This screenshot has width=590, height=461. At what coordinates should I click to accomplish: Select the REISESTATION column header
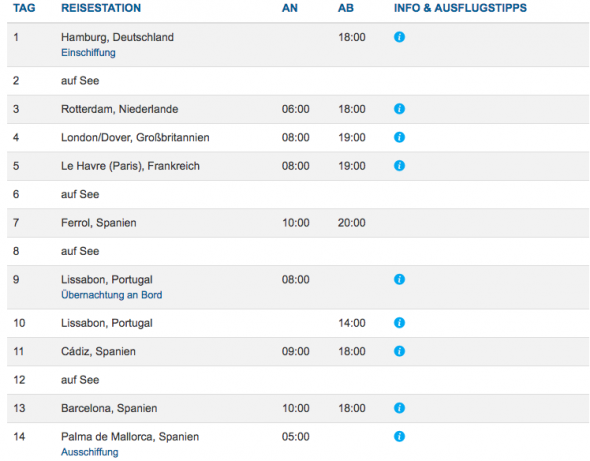[x=101, y=8]
